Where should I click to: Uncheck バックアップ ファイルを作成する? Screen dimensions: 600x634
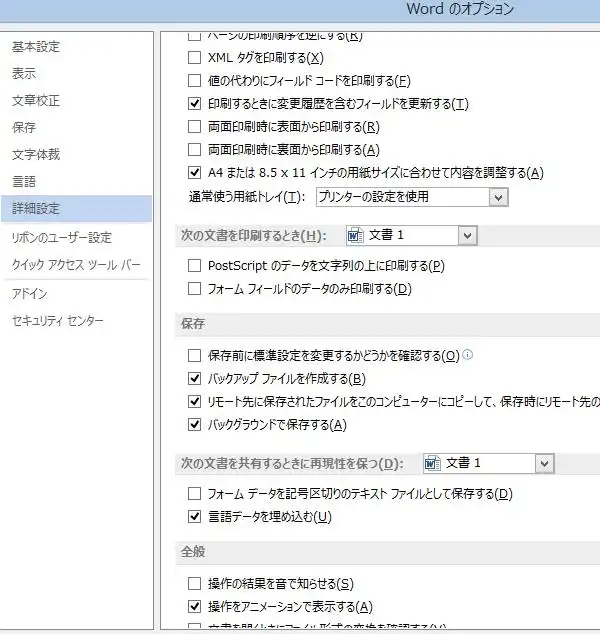click(195, 379)
